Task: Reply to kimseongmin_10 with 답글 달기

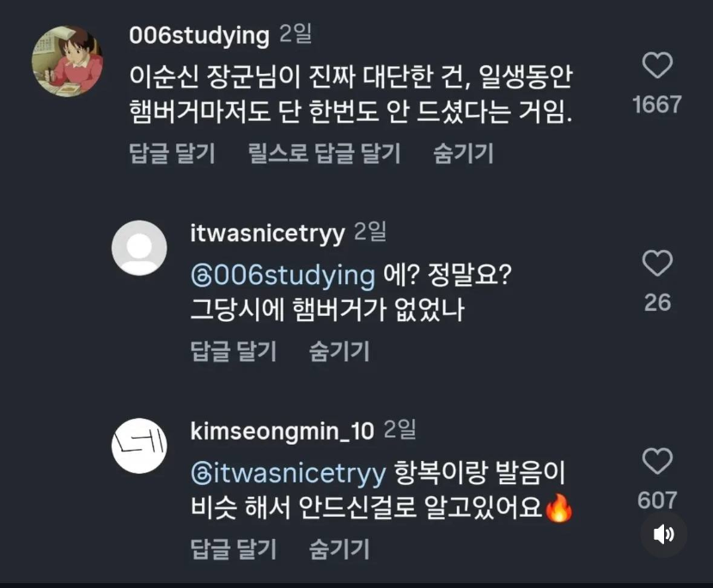Action: (x=233, y=549)
